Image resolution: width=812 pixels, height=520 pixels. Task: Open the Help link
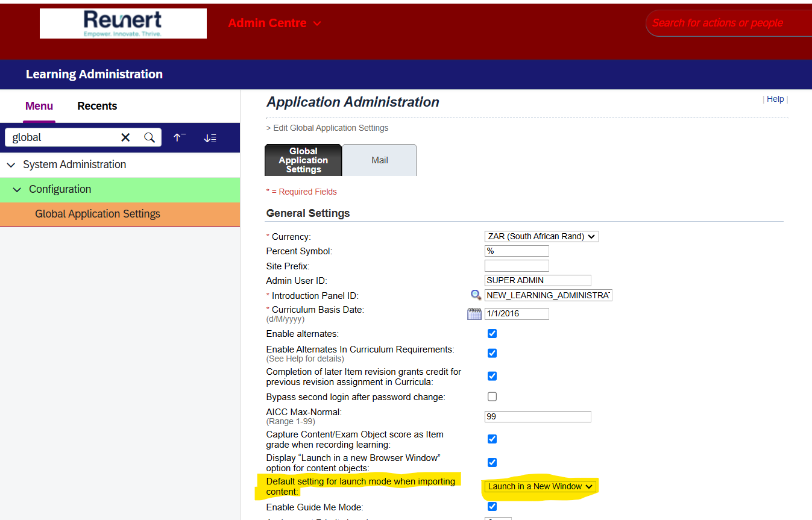point(775,99)
